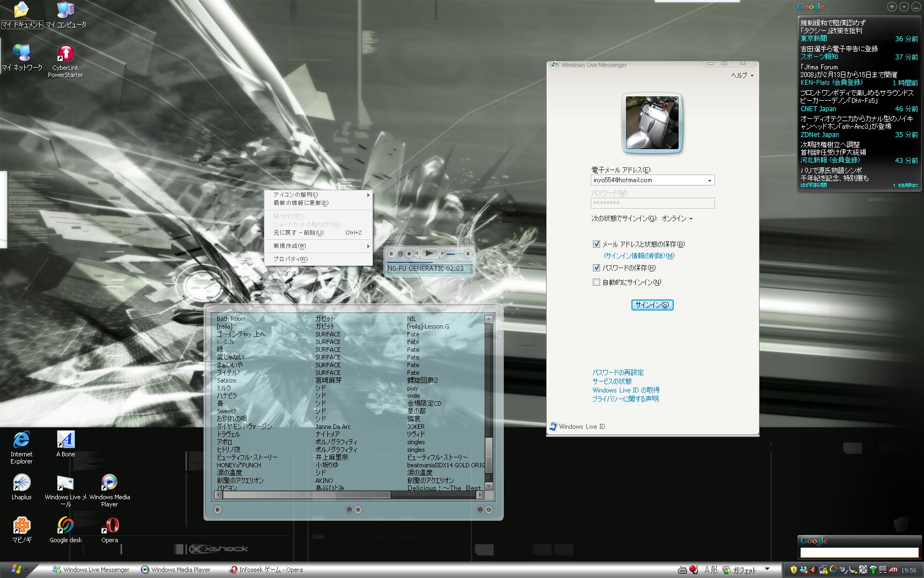Viewport: 924px width, 578px height.
Task: Open the Google sidebar options menu arrow
Action: point(904,7)
